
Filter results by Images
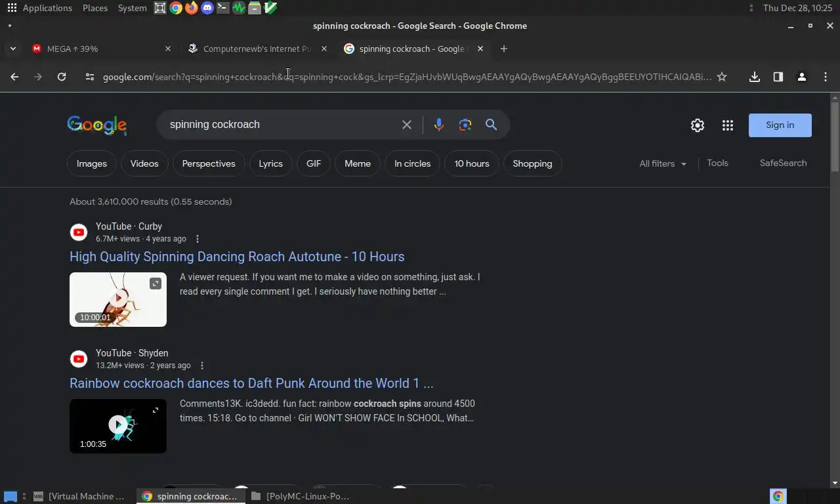tap(92, 163)
